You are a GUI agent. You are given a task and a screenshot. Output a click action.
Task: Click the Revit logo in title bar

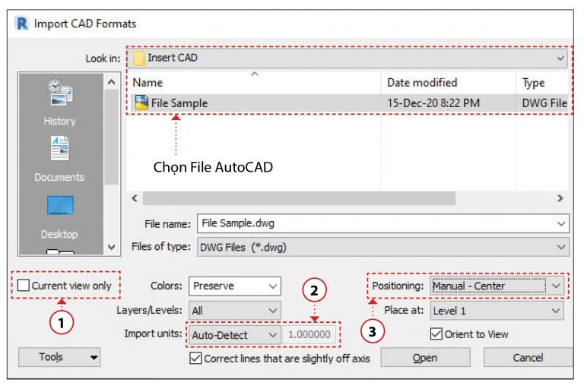(22, 24)
